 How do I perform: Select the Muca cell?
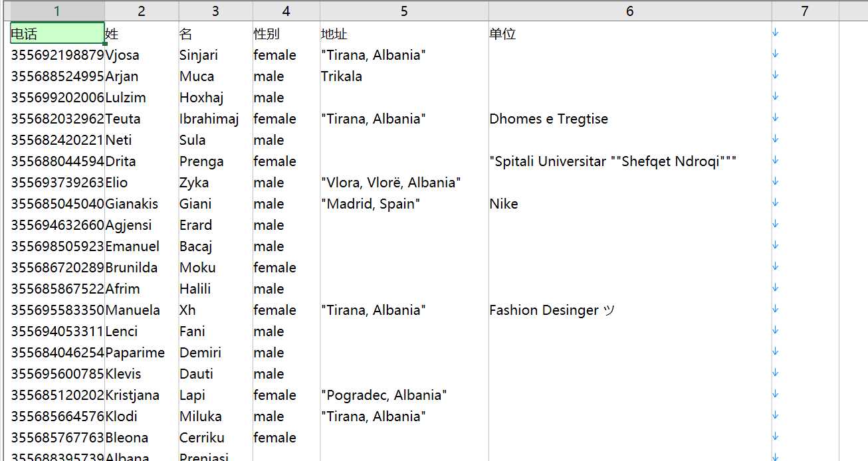pyautogui.click(x=216, y=76)
